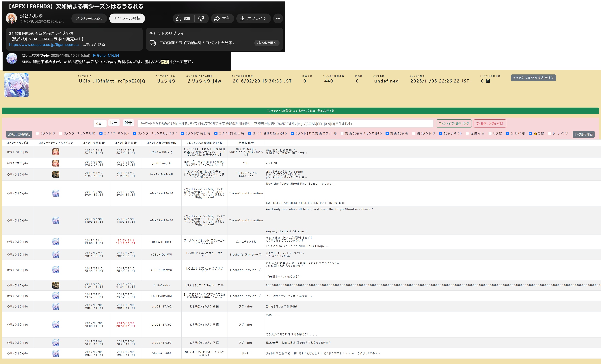The image size is (601, 364).
Task: Click the keyword filter text field
Action: 285,123
